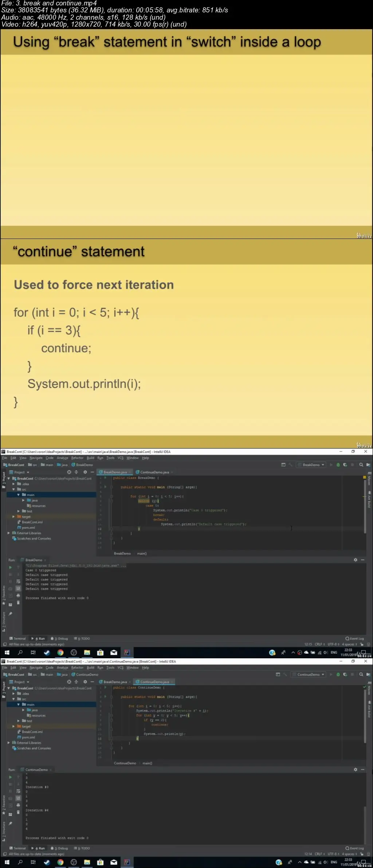The image size is (373, 868).
Task: Toggle the 1: Project side tab in the BreakDemo window
Action: tap(4, 480)
